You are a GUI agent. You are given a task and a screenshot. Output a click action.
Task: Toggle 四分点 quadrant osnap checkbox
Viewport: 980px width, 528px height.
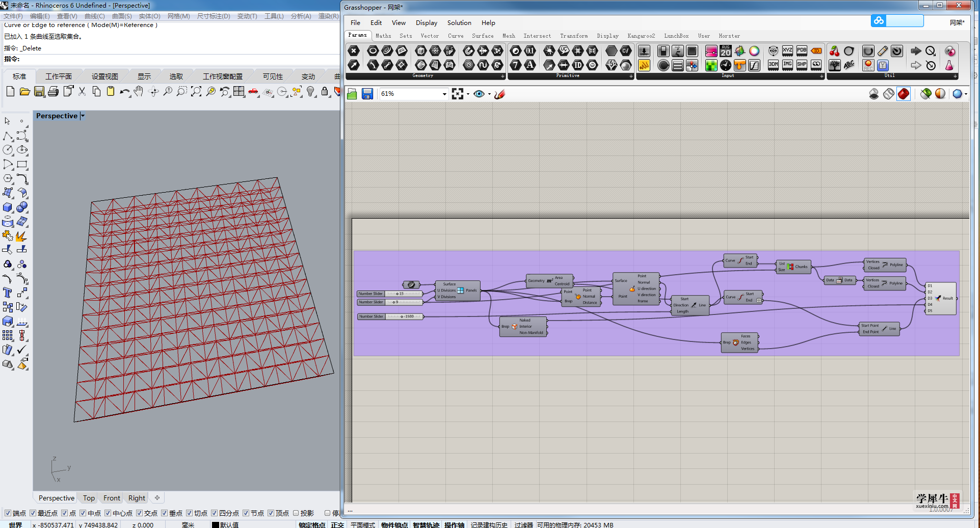(x=214, y=513)
